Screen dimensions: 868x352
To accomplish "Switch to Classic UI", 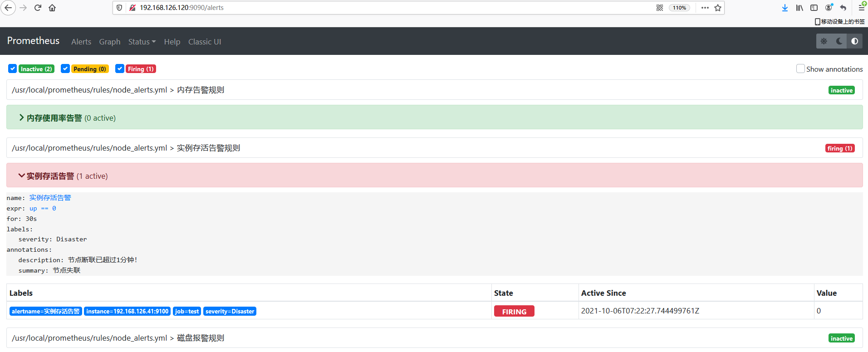I will click(205, 42).
